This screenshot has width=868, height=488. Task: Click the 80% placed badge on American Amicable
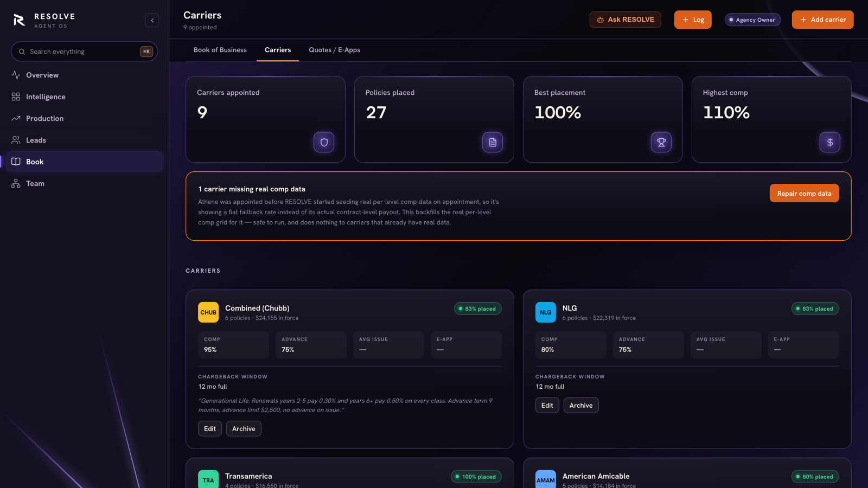815,477
